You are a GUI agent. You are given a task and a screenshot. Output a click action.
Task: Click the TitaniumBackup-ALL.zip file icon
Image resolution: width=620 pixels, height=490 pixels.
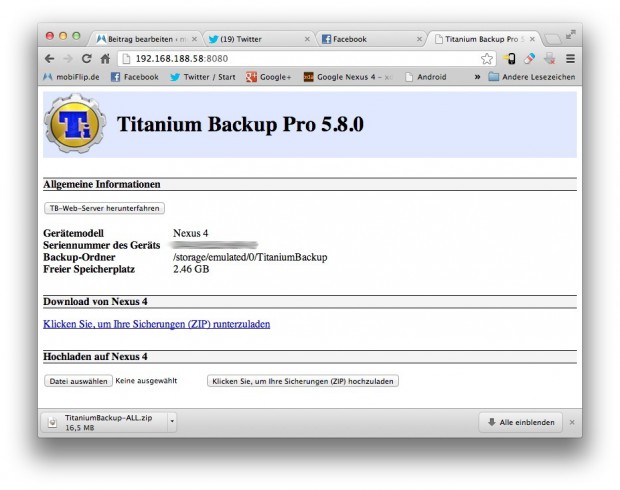[x=52, y=422]
